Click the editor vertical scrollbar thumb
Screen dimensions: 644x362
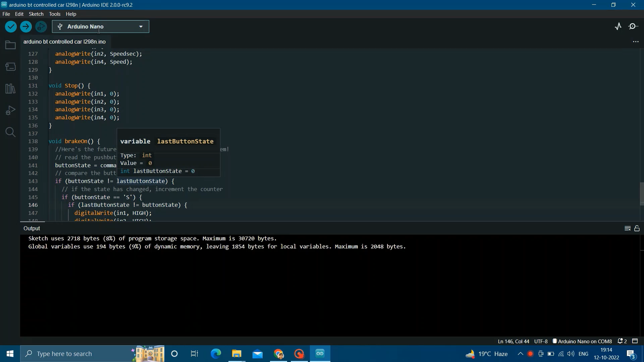coord(642,193)
